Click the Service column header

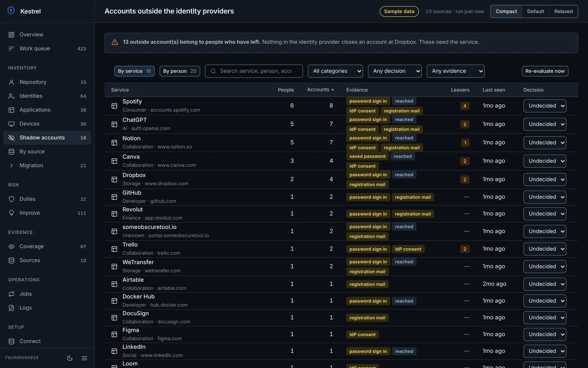pyautogui.click(x=120, y=90)
